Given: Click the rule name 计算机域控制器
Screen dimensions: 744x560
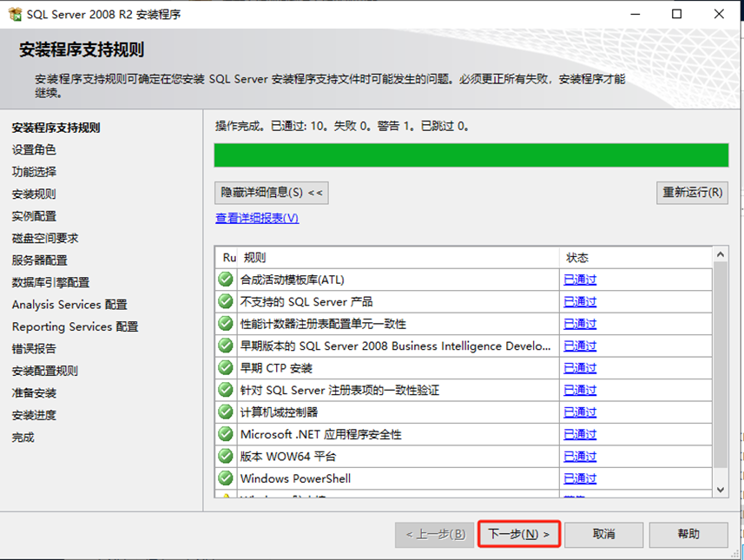Looking at the screenshot, I should click(x=279, y=412).
